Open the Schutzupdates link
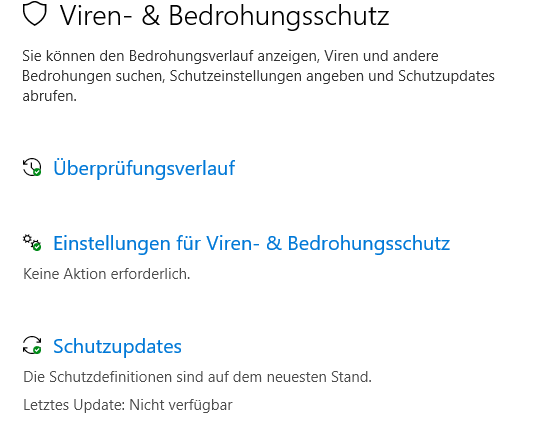 117,346
